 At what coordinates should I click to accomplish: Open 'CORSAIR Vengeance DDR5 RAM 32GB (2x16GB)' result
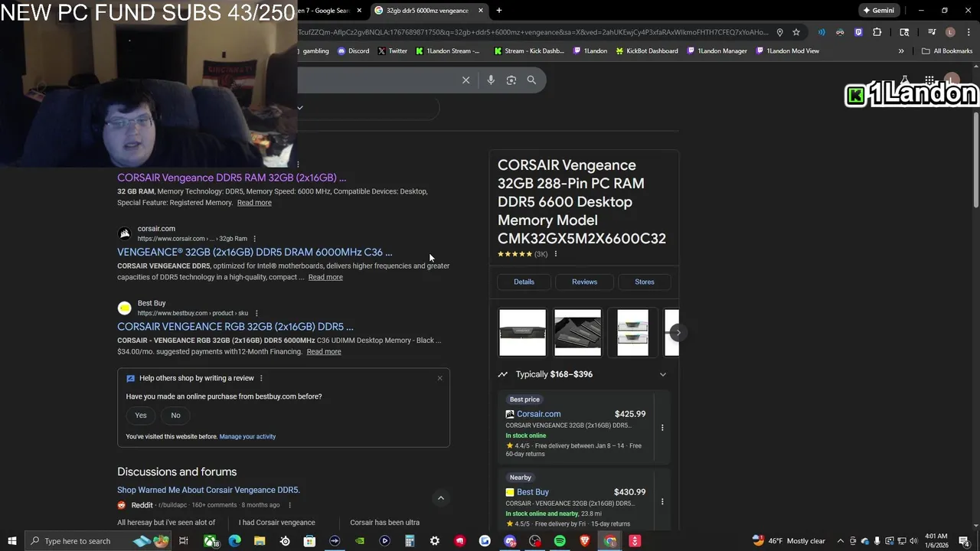click(x=231, y=178)
